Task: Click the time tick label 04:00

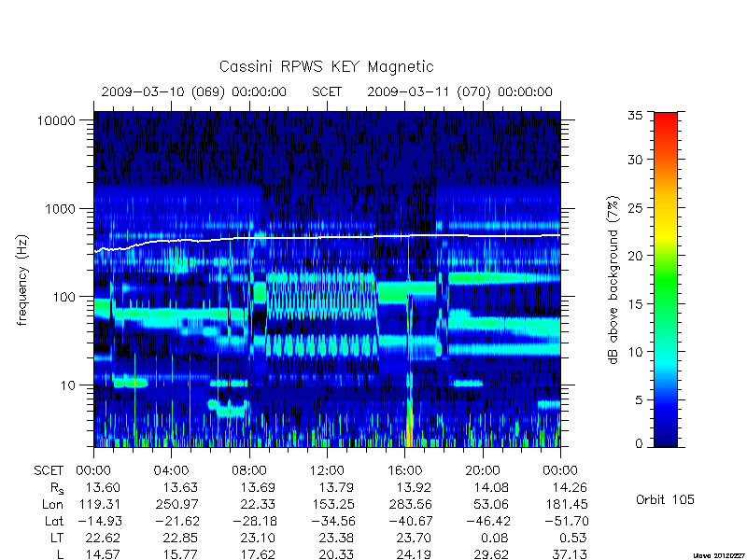Action: click(x=171, y=470)
